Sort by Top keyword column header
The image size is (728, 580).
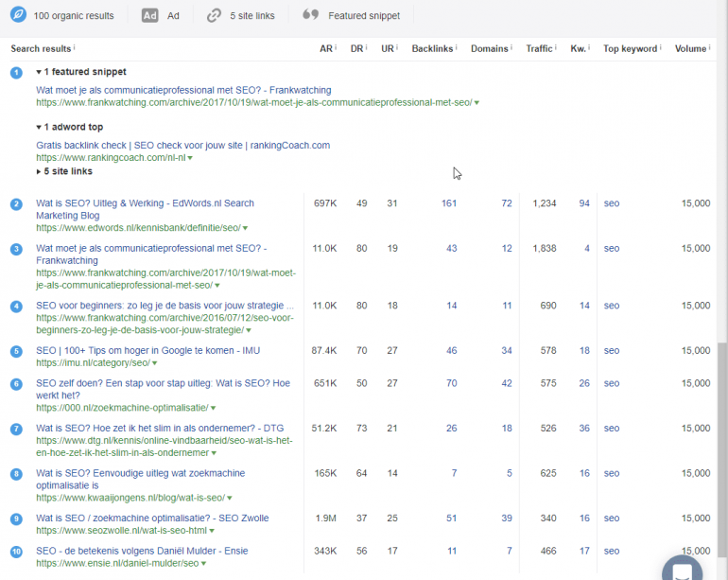(630, 49)
